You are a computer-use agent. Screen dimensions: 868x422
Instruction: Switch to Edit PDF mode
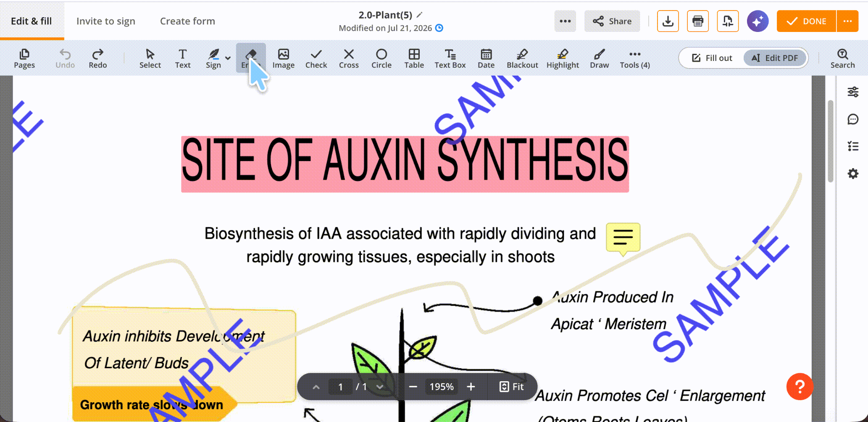point(775,58)
